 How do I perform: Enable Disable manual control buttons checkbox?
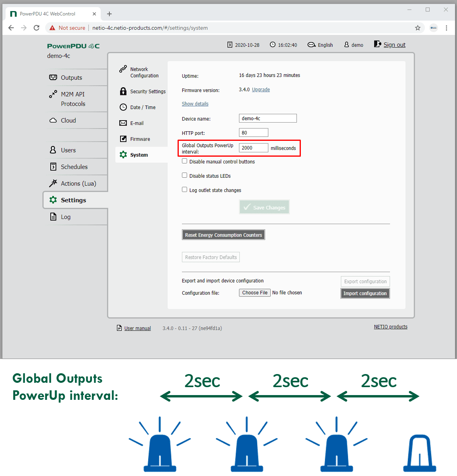(x=185, y=161)
